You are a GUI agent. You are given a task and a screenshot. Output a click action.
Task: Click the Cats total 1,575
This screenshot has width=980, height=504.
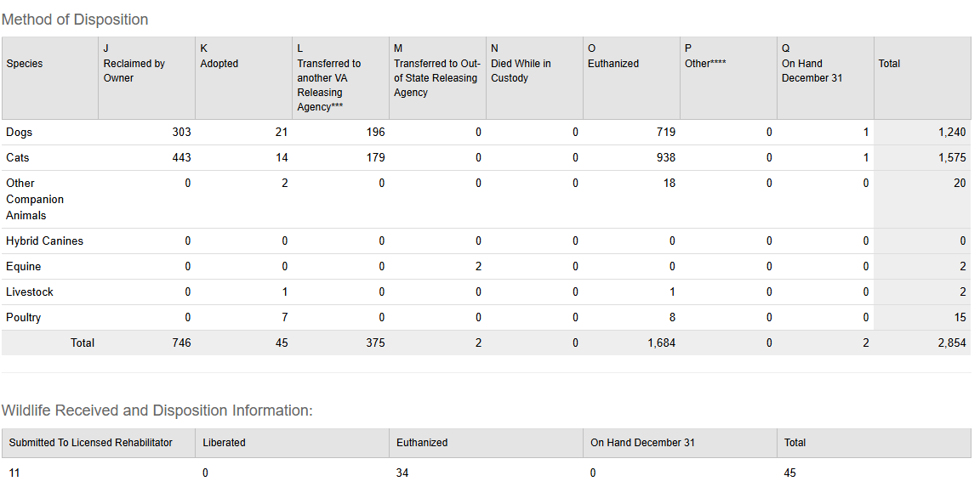[x=952, y=158]
